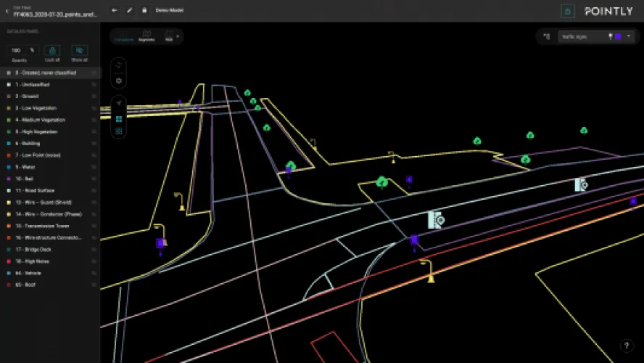Collapse the file panel with the left chevron
This screenshot has height=363, width=644.
[x=7, y=10]
